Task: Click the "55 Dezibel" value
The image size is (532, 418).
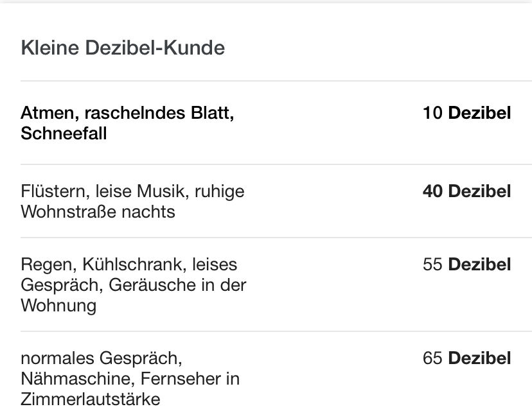Action: point(466,265)
